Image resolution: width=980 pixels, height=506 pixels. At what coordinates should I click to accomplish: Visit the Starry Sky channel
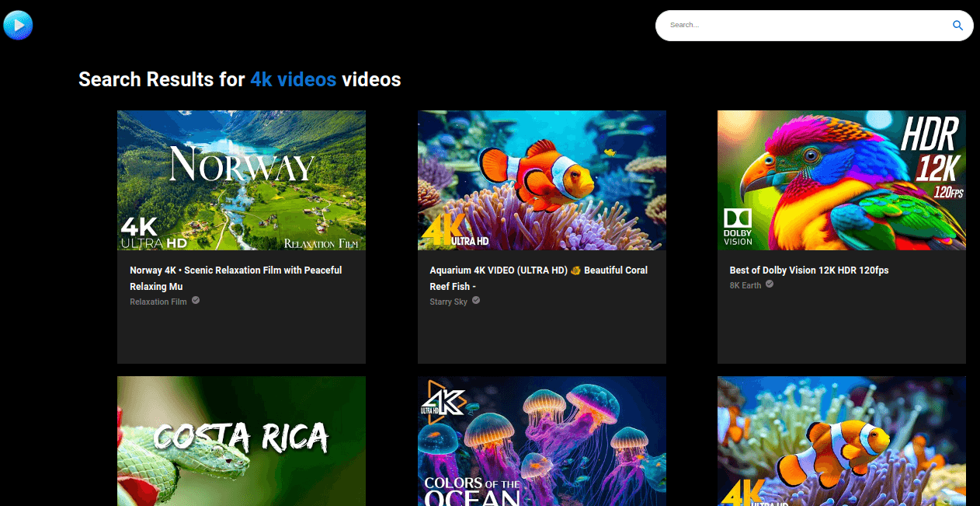448,302
